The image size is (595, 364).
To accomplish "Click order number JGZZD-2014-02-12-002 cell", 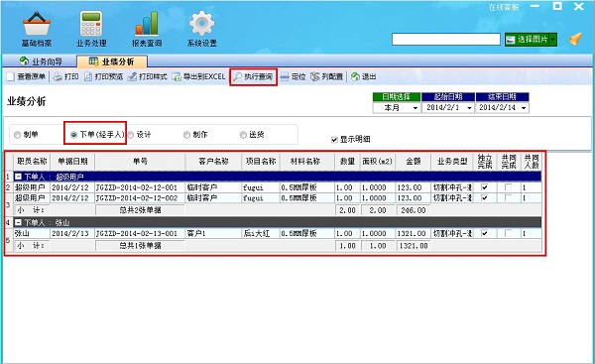I will pos(140,197).
